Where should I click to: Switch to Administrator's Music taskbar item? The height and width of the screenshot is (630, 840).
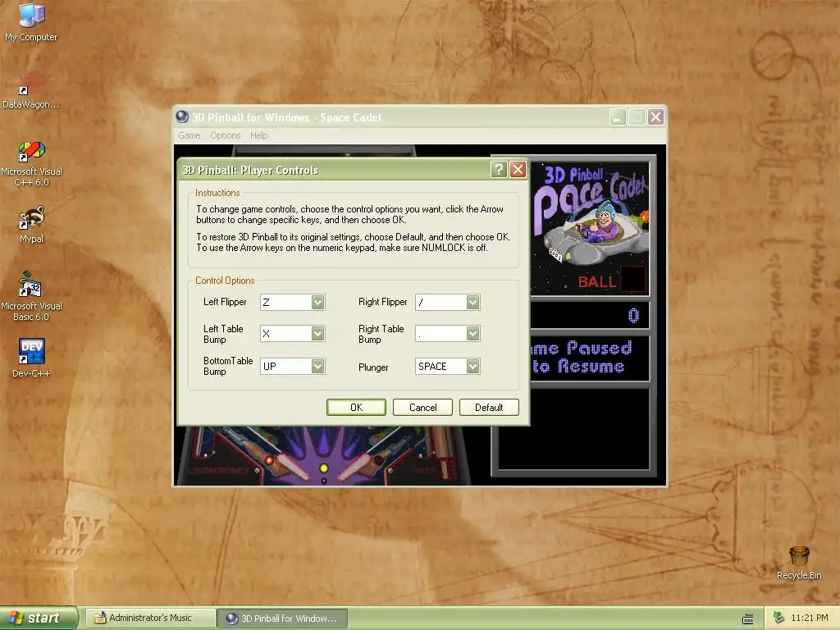tap(151, 619)
